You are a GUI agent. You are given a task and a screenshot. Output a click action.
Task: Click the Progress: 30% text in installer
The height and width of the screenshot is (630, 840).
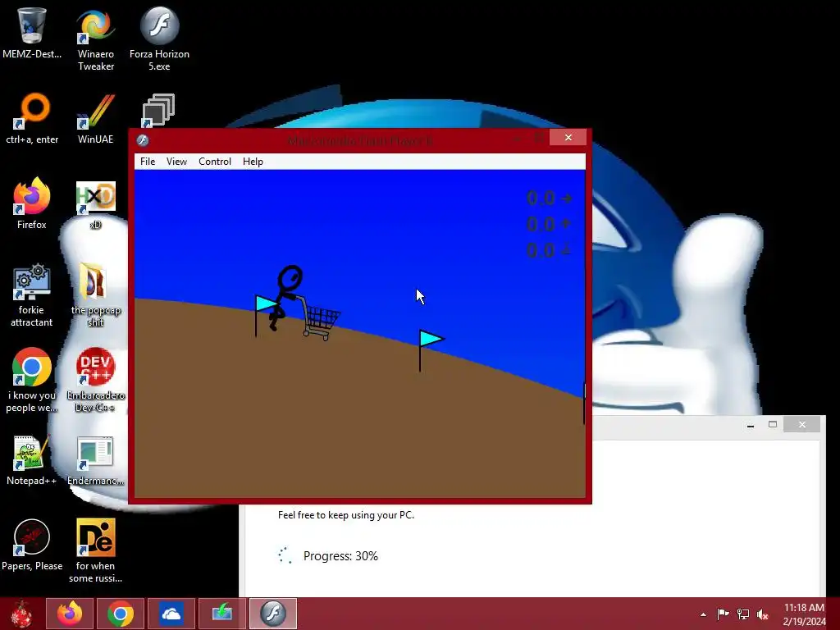tap(340, 556)
